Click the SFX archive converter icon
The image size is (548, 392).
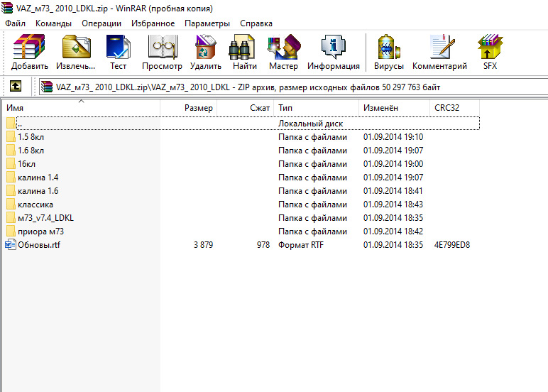click(490, 46)
